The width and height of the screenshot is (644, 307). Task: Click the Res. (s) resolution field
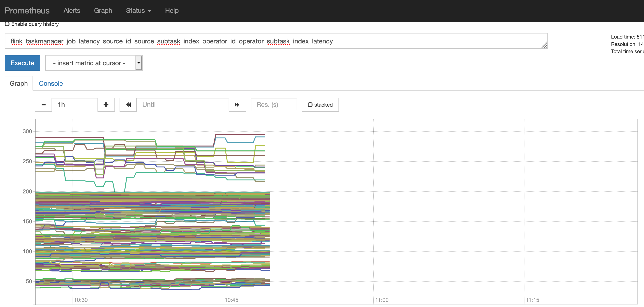(273, 105)
